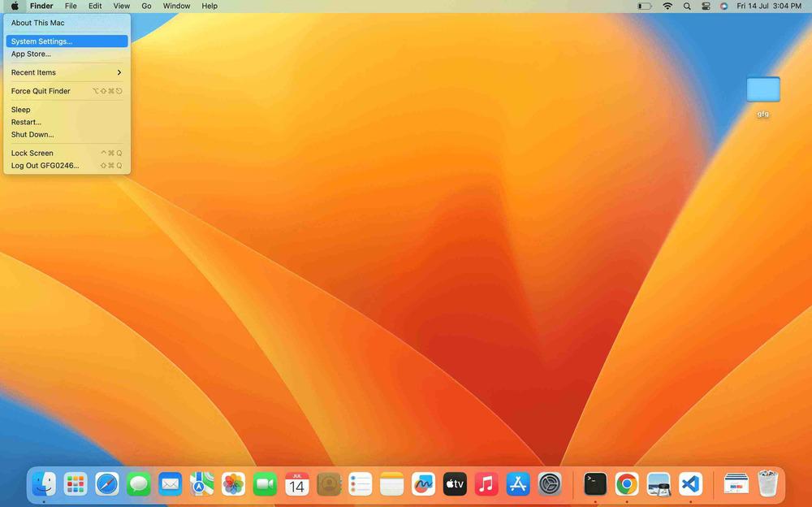This screenshot has height=507, width=812.
Task: Activate Siri from the menu bar
Action: (723, 6)
